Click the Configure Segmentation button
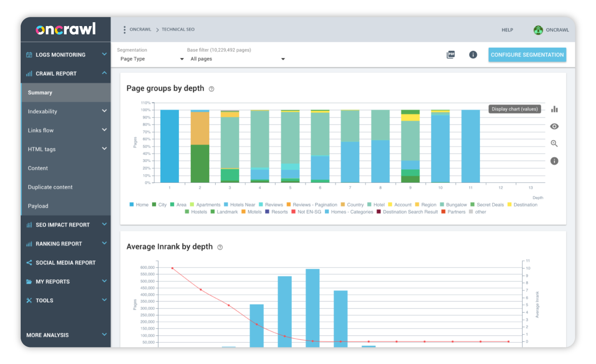596x364 pixels. point(527,55)
